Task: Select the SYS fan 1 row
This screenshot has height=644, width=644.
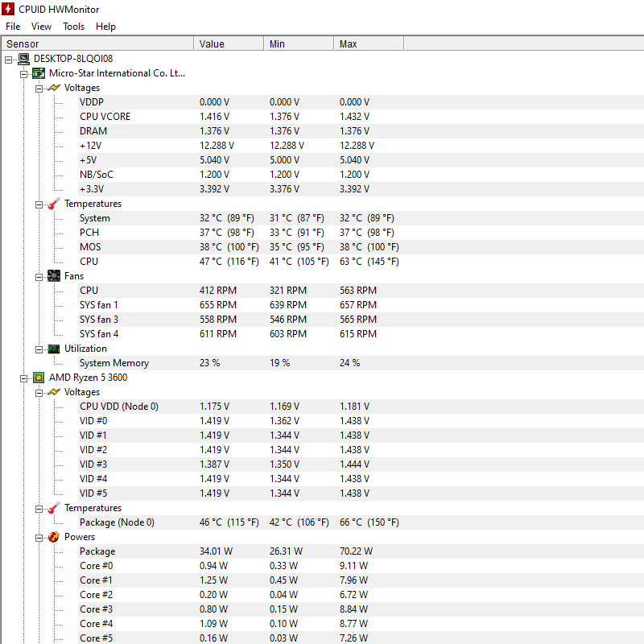Action: pyautogui.click(x=361, y=305)
